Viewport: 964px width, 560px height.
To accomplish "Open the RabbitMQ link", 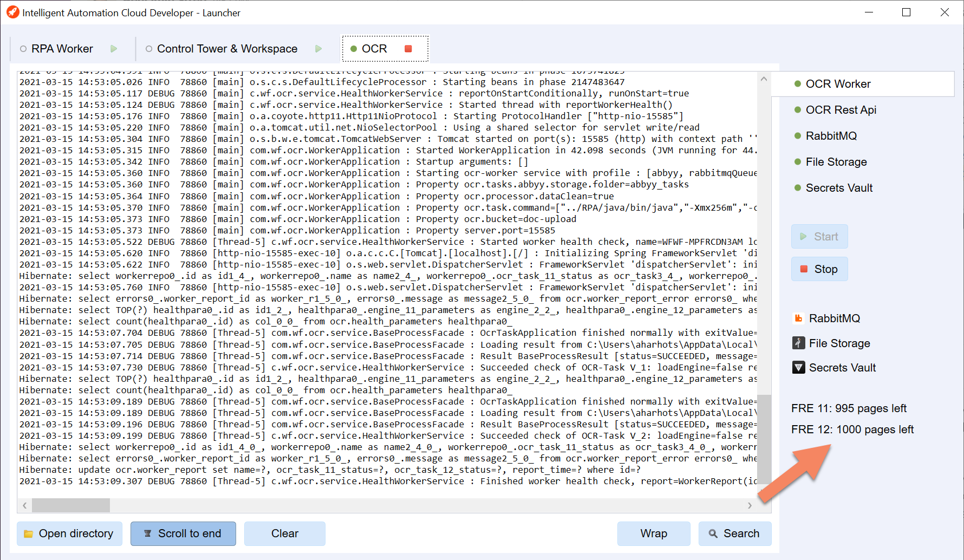I will 834,318.
